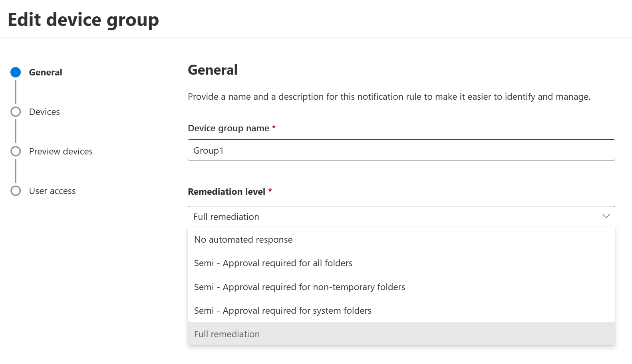Go to the Devices step label
Viewport: 632px width, 364px height.
[x=44, y=112]
